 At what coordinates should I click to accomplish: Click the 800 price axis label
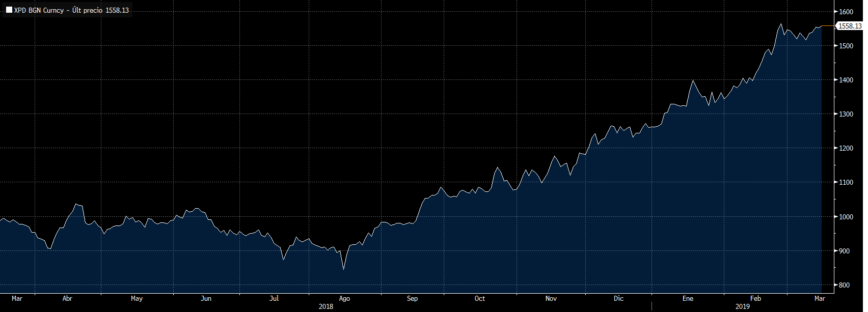coord(844,285)
